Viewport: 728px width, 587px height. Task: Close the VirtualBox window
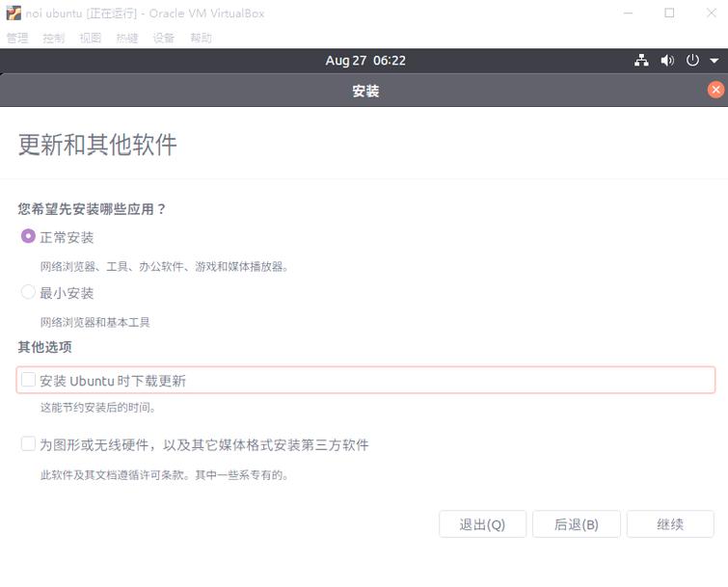[712, 13]
